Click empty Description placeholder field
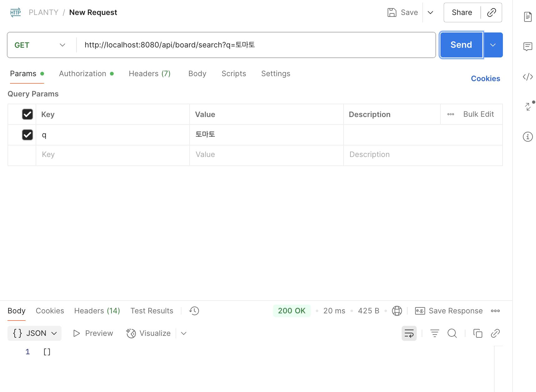Viewport: 536px width, 392px height. click(x=423, y=155)
